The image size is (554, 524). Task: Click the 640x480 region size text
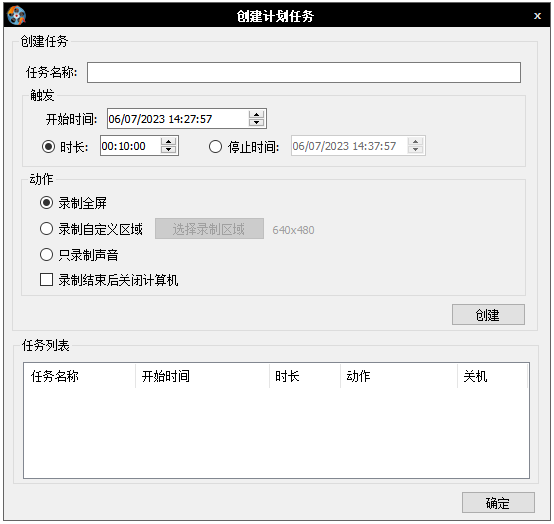293,230
